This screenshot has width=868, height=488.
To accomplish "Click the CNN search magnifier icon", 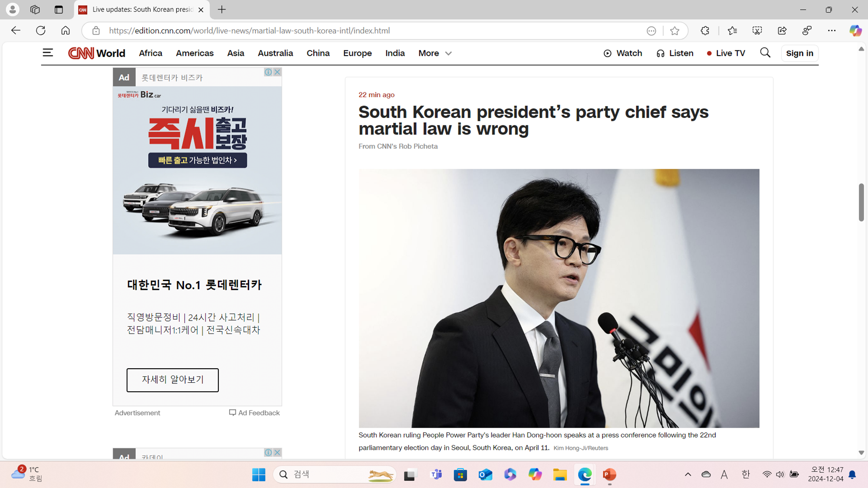I will (x=765, y=53).
